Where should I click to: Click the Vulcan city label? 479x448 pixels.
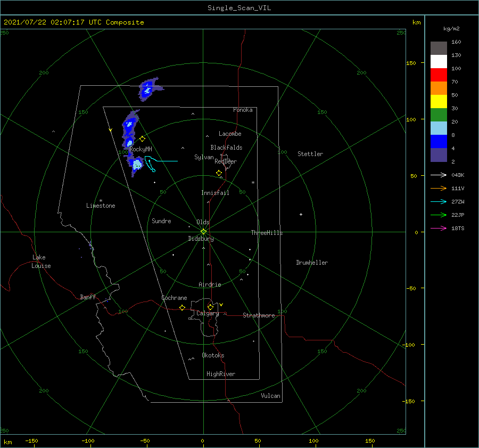tap(270, 396)
